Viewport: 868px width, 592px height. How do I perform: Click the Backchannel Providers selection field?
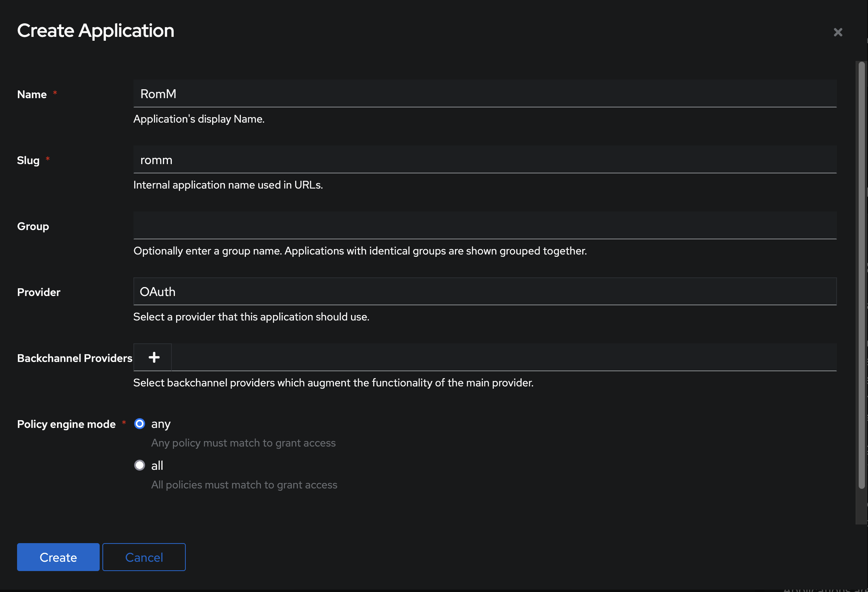click(503, 357)
